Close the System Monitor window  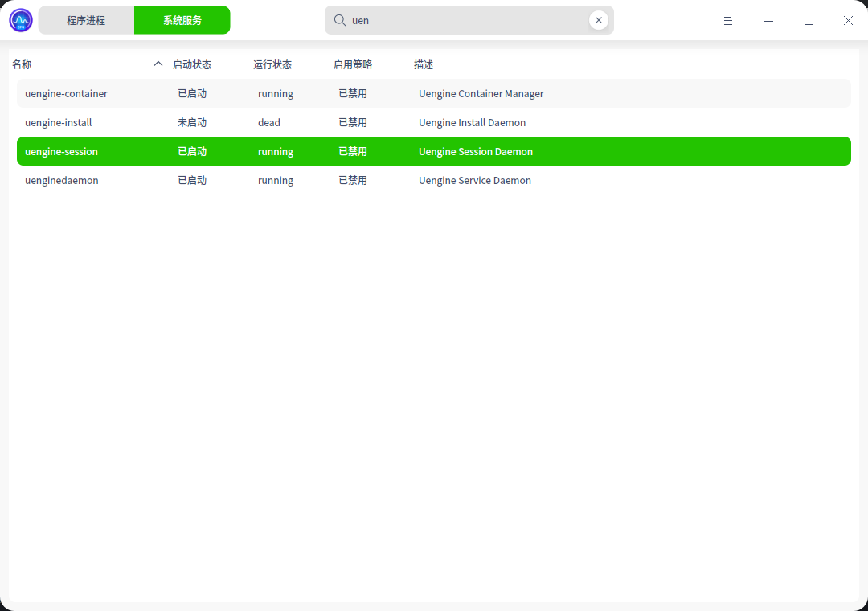tap(848, 20)
